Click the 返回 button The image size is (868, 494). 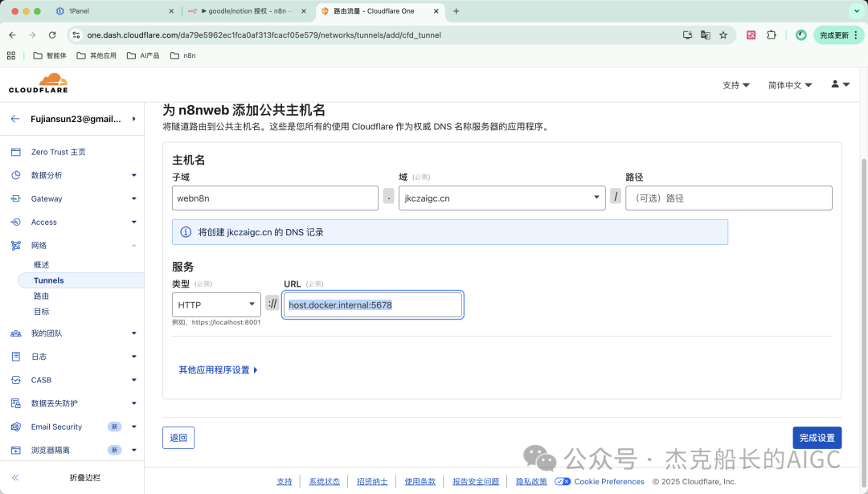click(178, 438)
